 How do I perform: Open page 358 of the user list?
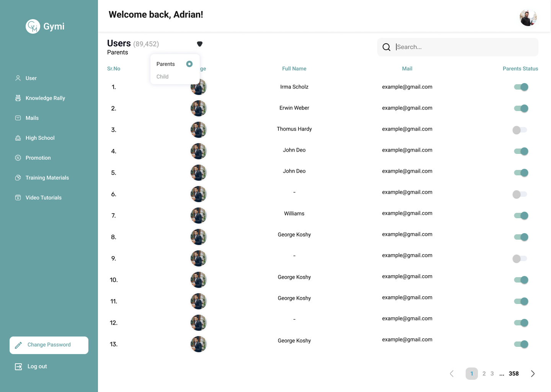click(x=514, y=373)
